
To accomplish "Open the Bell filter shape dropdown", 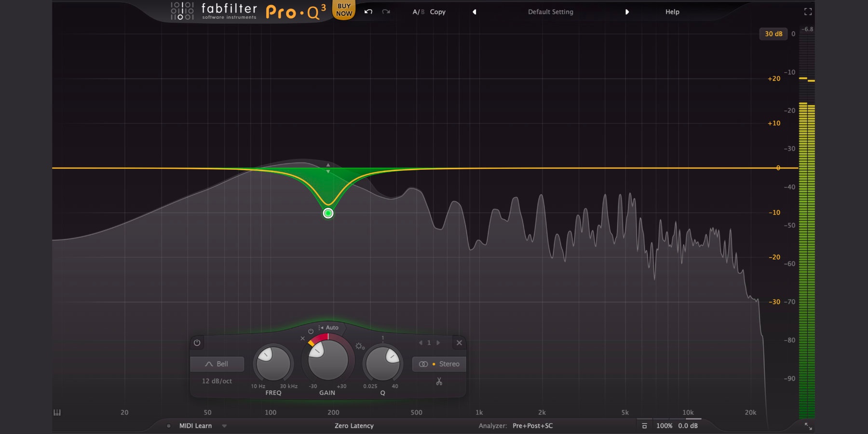I will (217, 364).
